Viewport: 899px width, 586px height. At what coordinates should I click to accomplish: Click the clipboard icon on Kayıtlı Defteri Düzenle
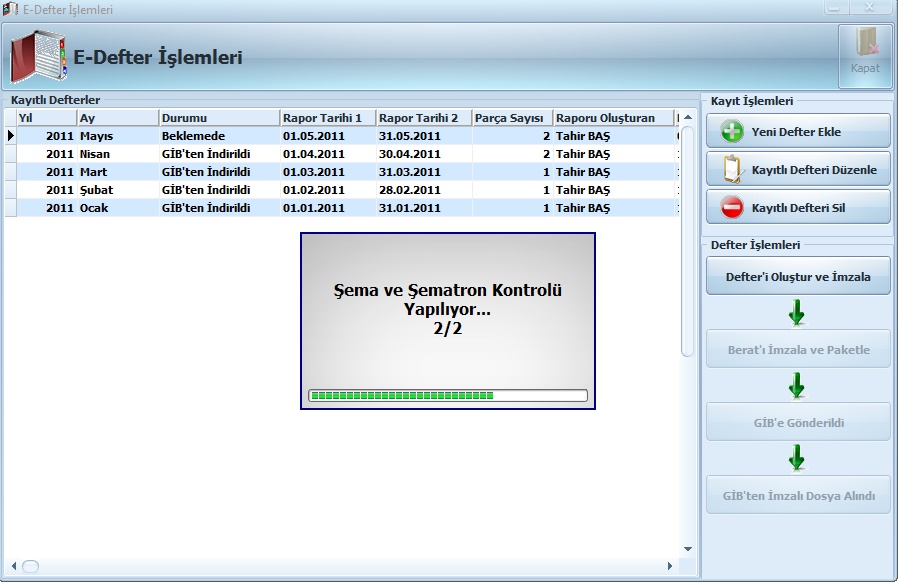point(732,169)
